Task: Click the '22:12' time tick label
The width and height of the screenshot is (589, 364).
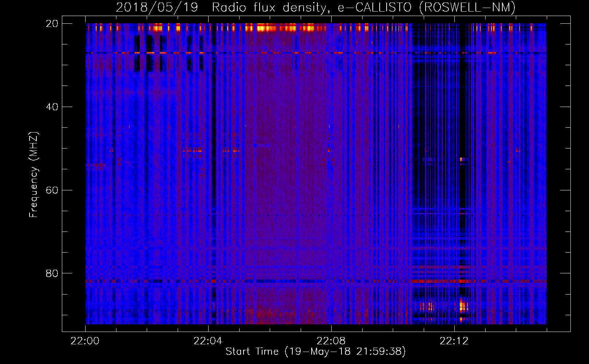Action: [x=454, y=341]
